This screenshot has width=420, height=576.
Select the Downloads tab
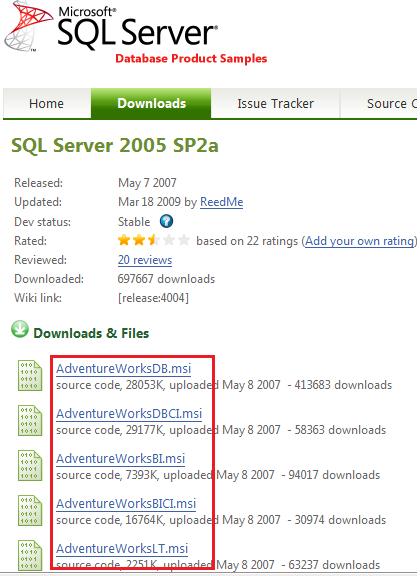[x=151, y=104]
